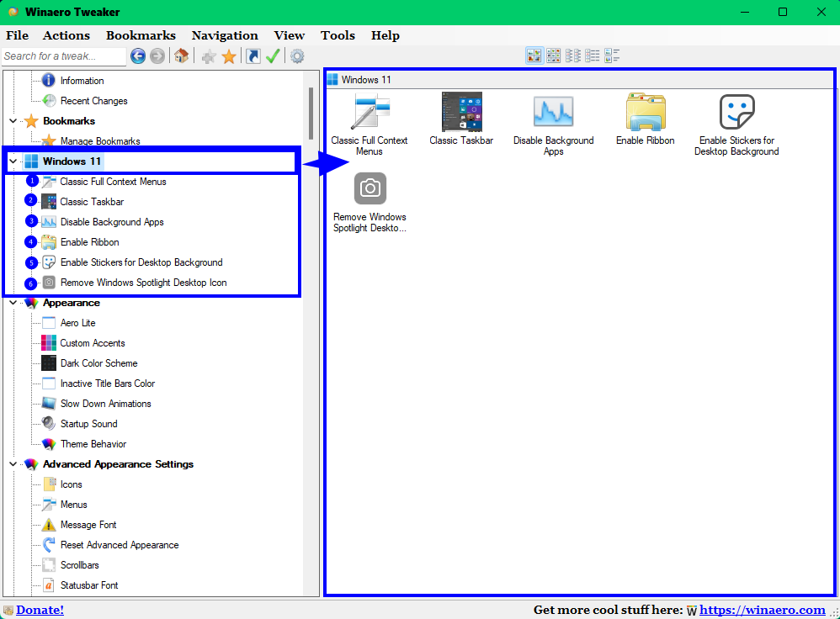Open the Home page icon in toolbar
This screenshot has height=619, width=840.
coord(181,56)
